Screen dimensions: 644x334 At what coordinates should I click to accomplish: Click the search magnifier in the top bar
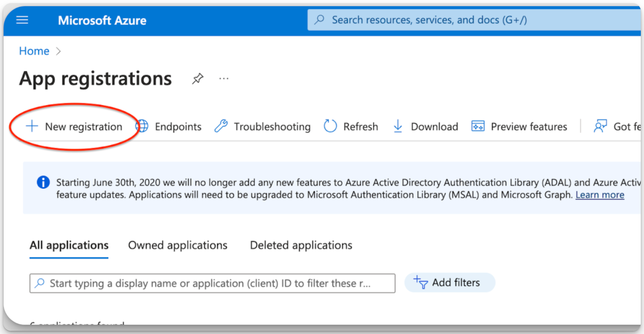(x=319, y=19)
